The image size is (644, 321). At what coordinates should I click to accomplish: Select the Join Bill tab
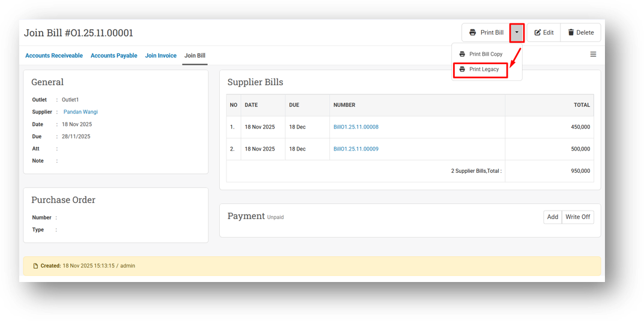coord(195,56)
